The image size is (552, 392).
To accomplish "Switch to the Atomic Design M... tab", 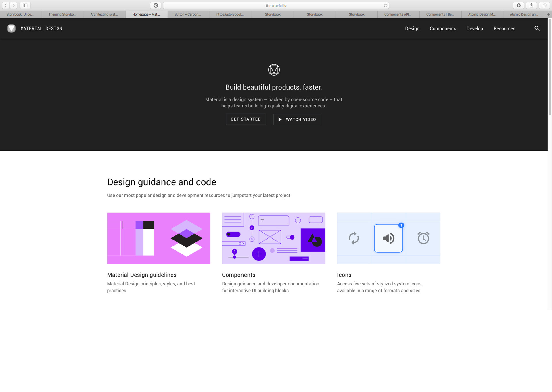I will (482, 14).
